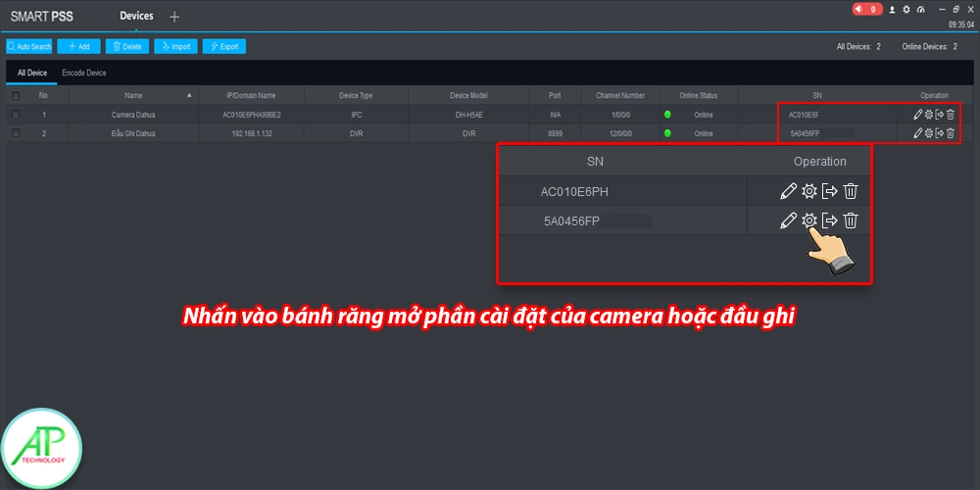Image resolution: width=980 pixels, height=490 pixels.
Task: Check the box for Đầu Ghi Dahua row
Action: (x=16, y=132)
